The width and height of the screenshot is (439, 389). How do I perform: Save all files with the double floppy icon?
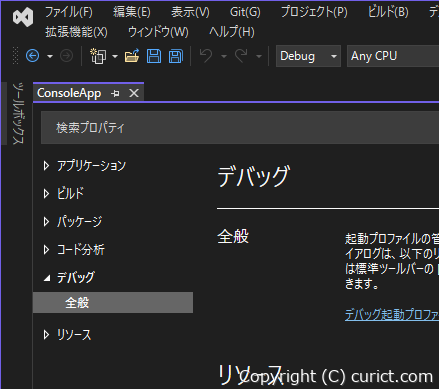click(176, 56)
